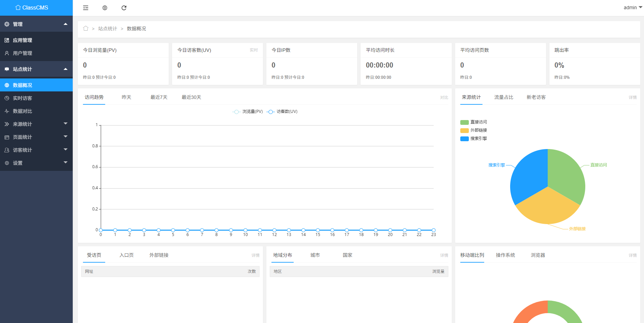This screenshot has height=323, width=644.
Task: Click the globe icon in top toolbar
Action: (105, 8)
